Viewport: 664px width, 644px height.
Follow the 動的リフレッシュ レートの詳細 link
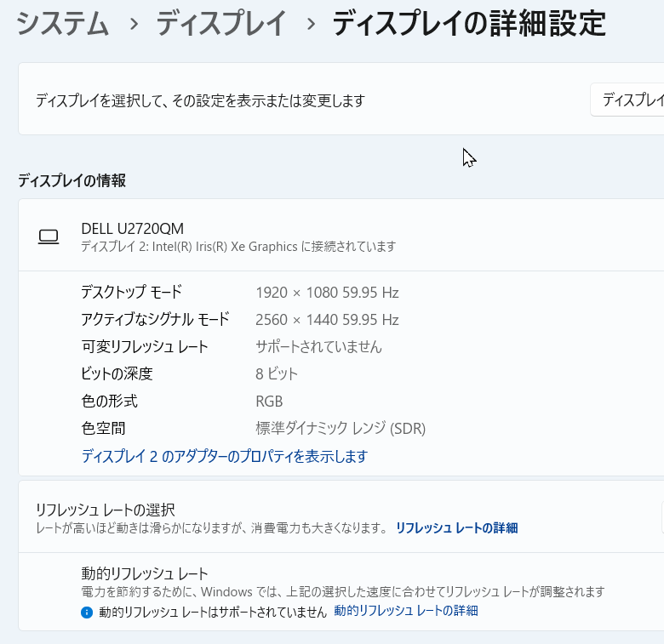tap(406, 611)
